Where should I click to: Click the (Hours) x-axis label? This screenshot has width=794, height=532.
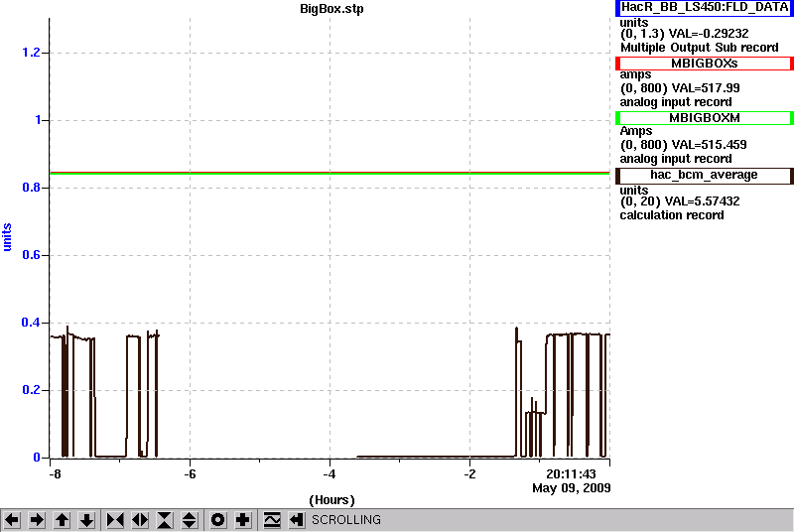coord(331,500)
